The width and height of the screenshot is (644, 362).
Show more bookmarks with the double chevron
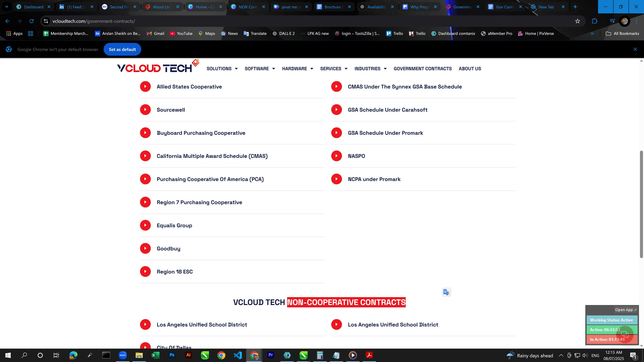(592, 34)
